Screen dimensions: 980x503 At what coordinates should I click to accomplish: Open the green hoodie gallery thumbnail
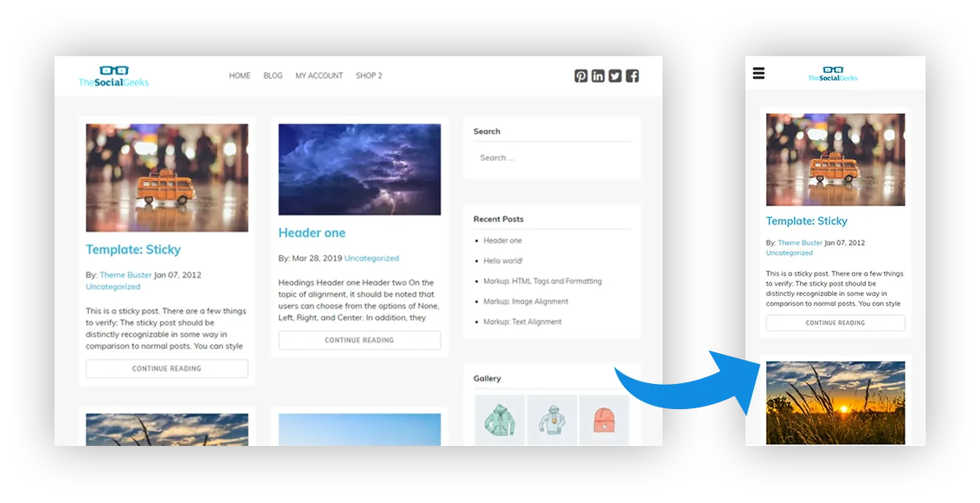coord(500,420)
